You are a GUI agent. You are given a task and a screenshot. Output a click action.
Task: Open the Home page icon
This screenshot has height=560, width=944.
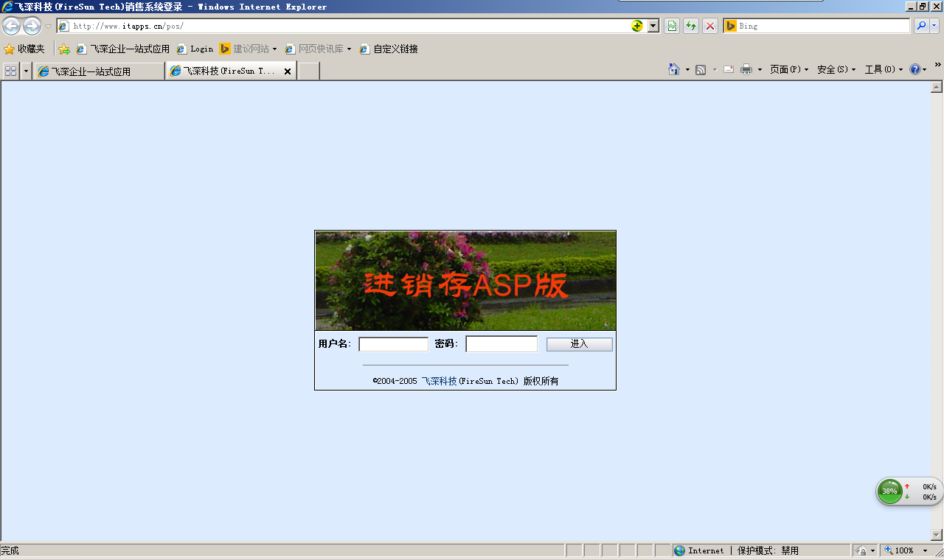pyautogui.click(x=673, y=69)
